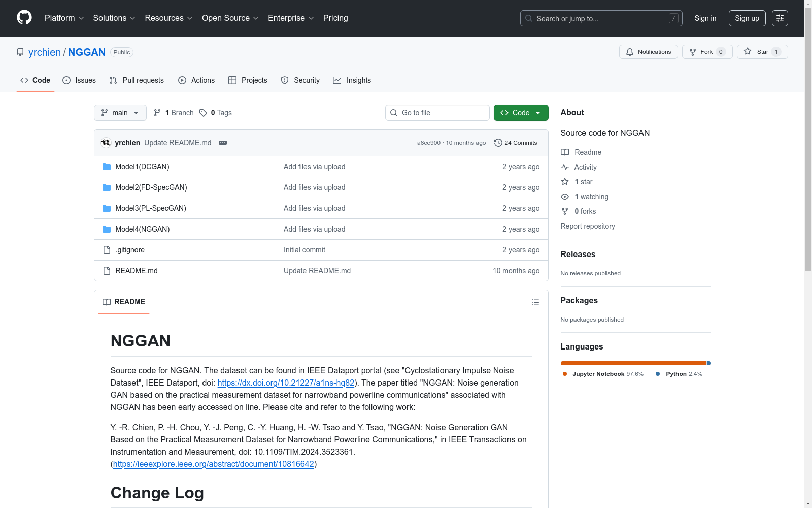
Task: Click the Model1(DCGAN) folder icon
Action: [107, 167]
